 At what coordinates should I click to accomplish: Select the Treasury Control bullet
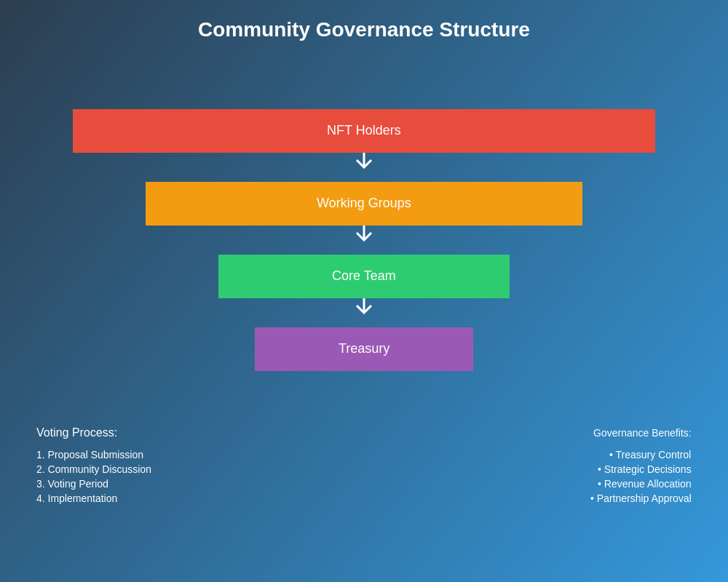(650, 455)
